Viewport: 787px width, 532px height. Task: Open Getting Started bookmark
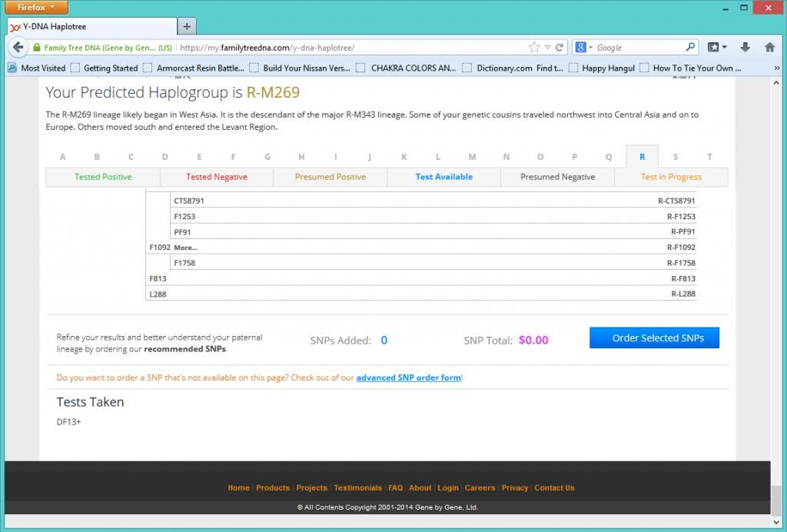coord(105,68)
